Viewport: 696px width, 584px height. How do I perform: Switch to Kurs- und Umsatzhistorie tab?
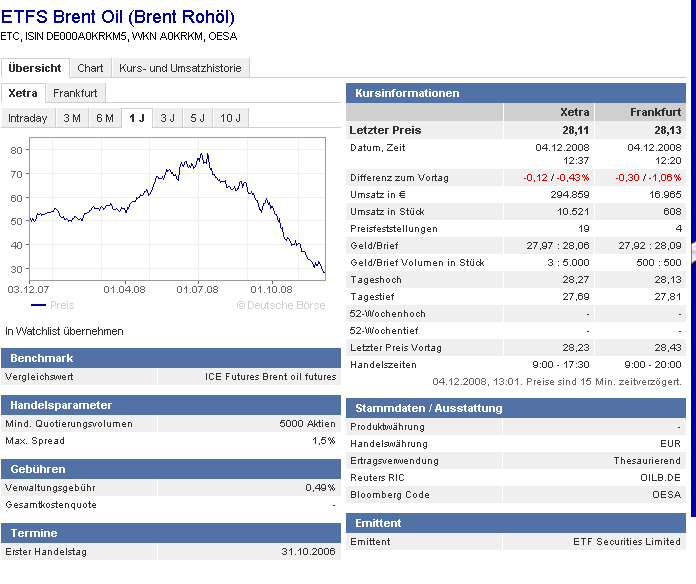coord(180,68)
